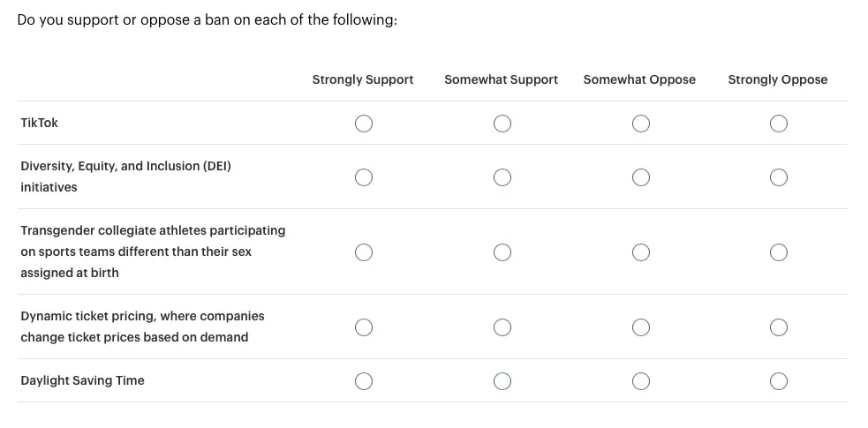Choose Somewhat Support for dynamic ticket pricing

coord(502,327)
